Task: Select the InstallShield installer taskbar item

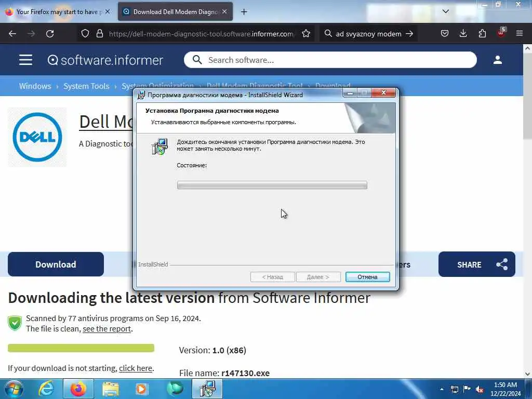Action: 207,389
